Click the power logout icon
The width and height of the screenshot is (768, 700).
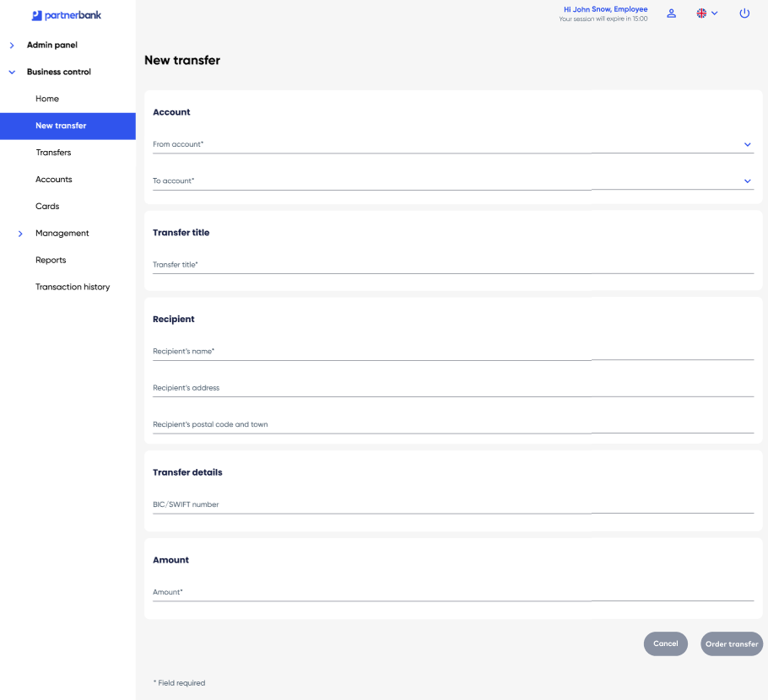pyautogui.click(x=744, y=13)
